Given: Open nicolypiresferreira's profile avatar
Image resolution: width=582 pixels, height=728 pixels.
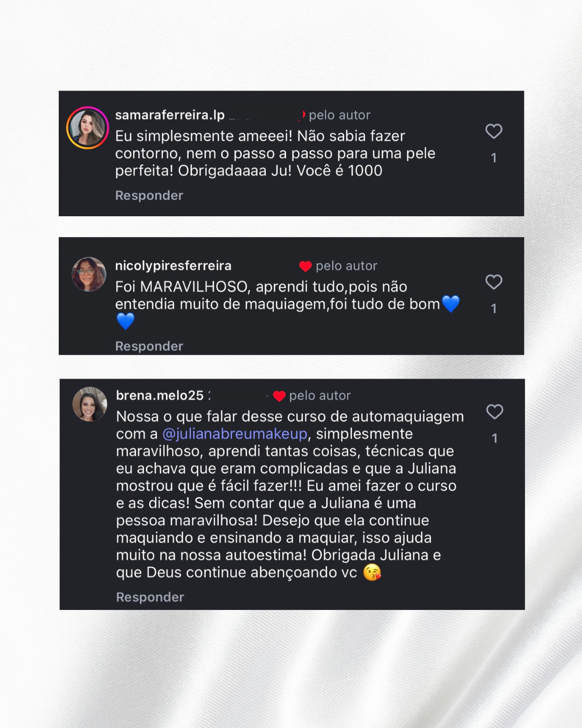Looking at the screenshot, I should 89,274.
